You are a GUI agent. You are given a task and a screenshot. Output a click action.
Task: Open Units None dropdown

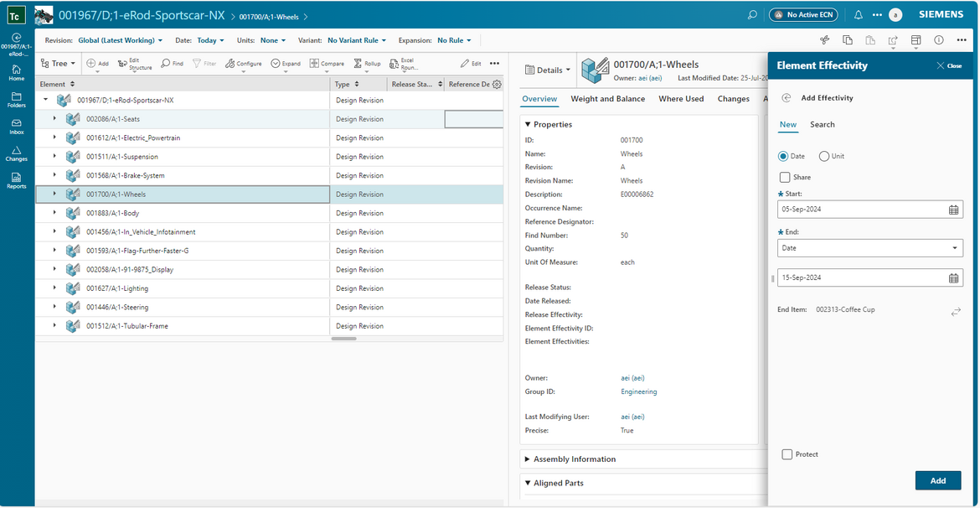point(273,40)
